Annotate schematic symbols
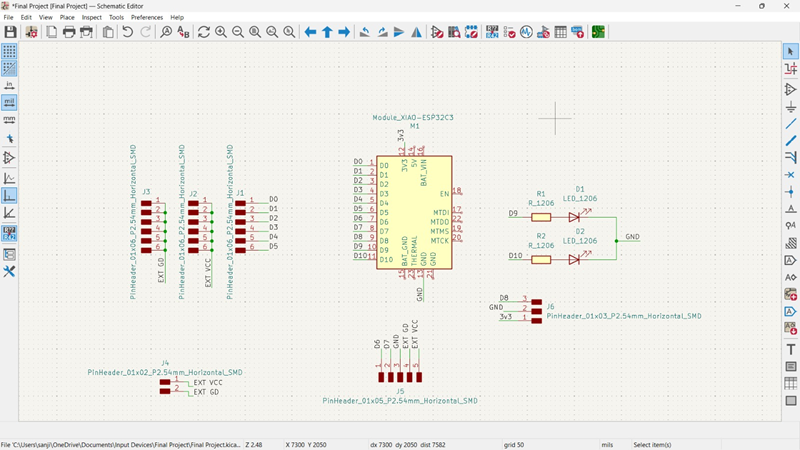 tap(492, 32)
